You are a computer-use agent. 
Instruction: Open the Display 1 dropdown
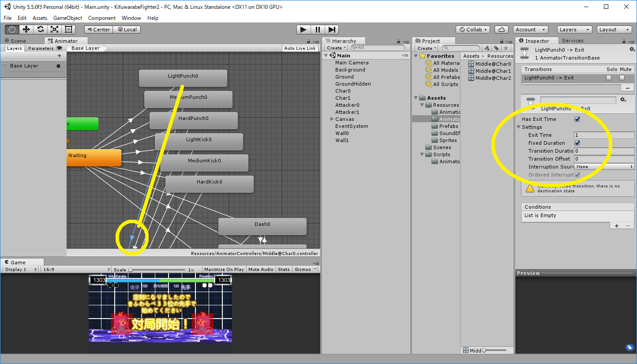coord(20,269)
